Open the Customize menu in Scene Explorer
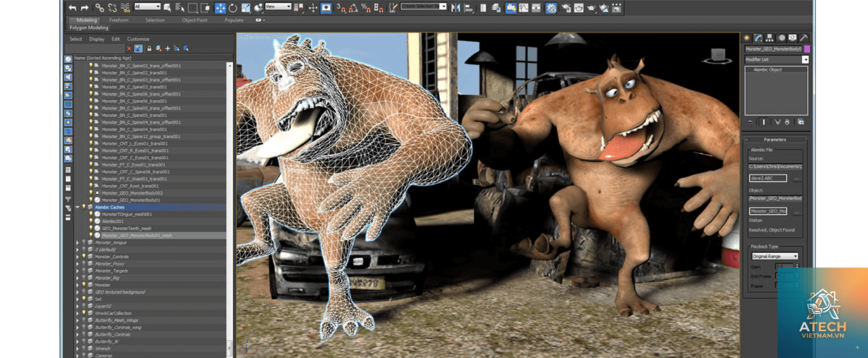Screen dimensions: 868x358 point(138,39)
